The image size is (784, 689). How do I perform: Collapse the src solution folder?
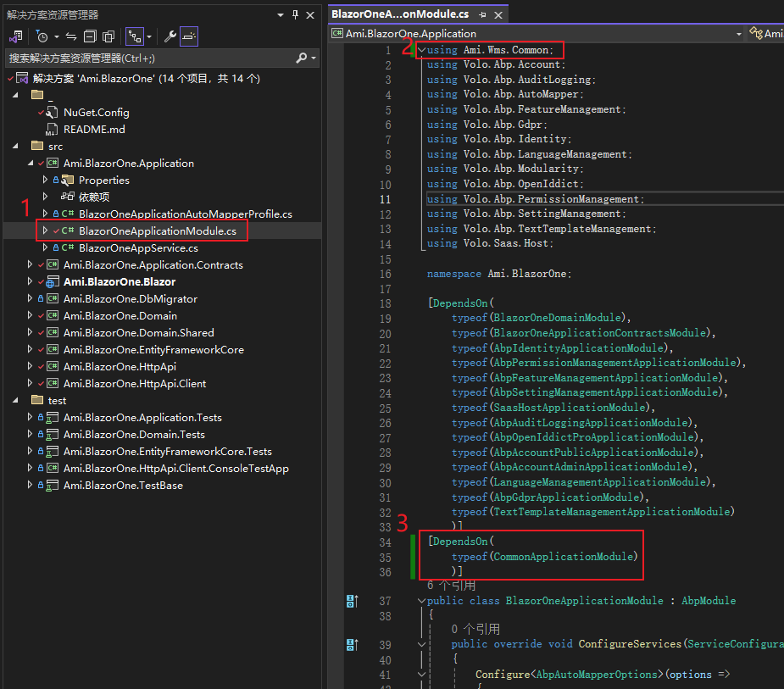(x=16, y=147)
